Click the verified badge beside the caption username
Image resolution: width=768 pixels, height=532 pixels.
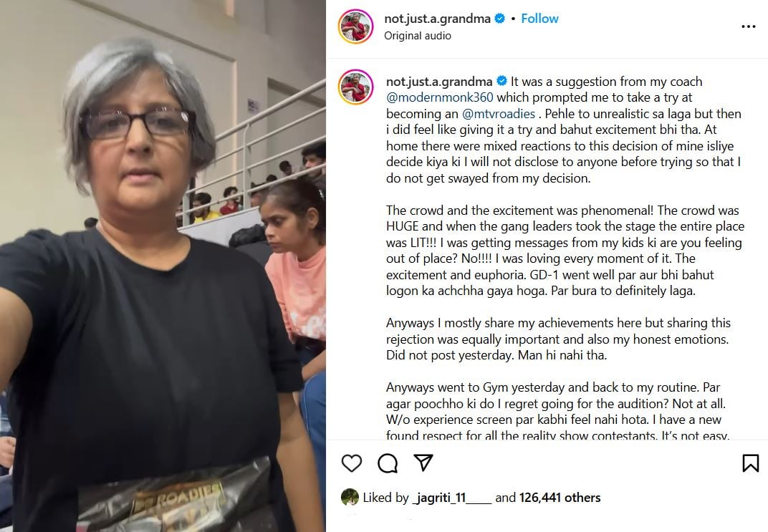501,81
